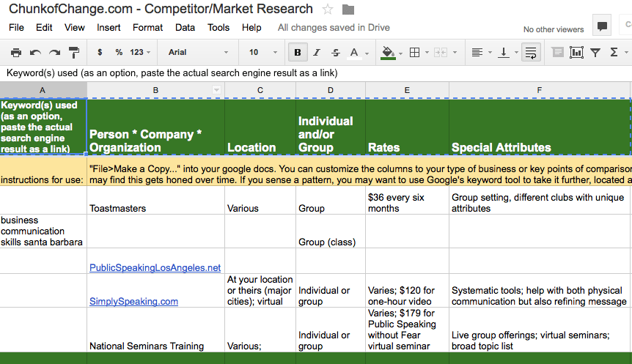The height and width of the screenshot is (364, 632).
Task: Select the 'Special Attributes' header cell
Action: click(x=540, y=127)
